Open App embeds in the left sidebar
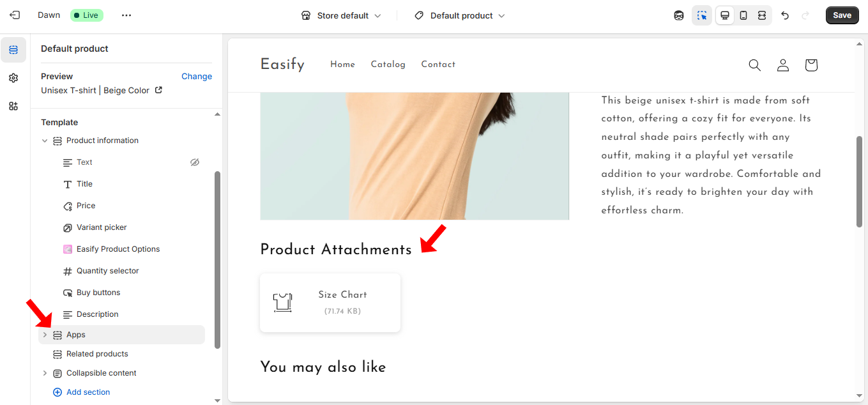This screenshot has width=868, height=405. [13, 106]
